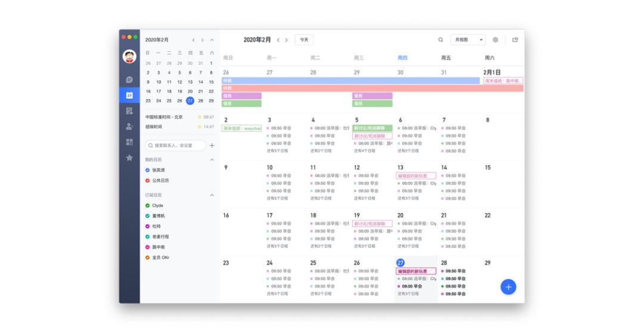
Task: Open the 编辑部的新玩意 event on day 13
Action: pyautogui.click(x=416, y=176)
